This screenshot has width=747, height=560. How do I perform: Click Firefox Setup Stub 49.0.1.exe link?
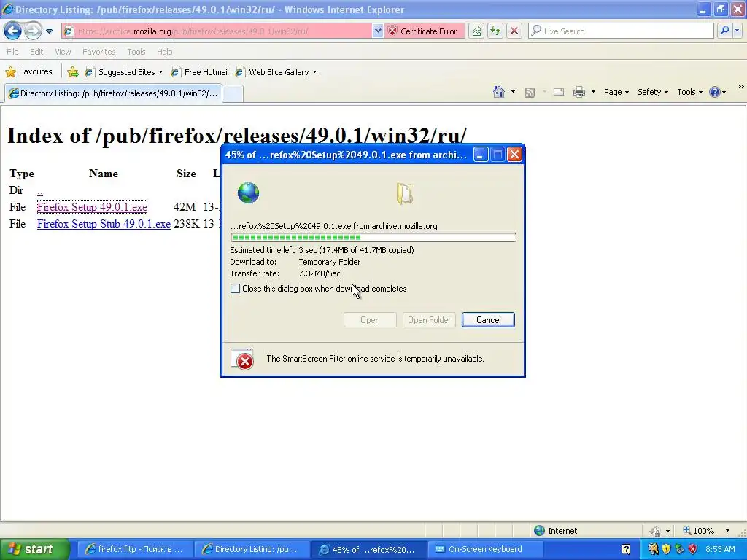tap(104, 224)
